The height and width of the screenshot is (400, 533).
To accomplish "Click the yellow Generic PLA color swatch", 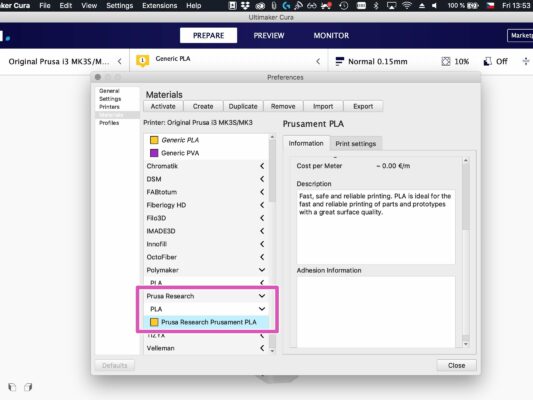I will pos(154,140).
